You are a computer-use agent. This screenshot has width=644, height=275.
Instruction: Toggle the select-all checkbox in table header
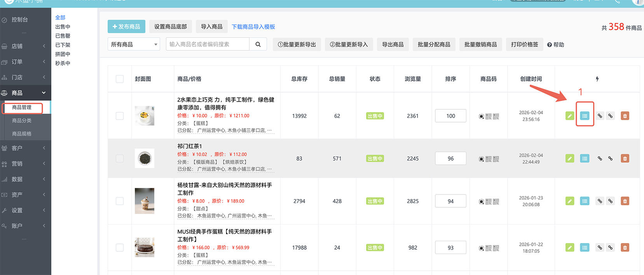pyautogui.click(x=120, y=79)
